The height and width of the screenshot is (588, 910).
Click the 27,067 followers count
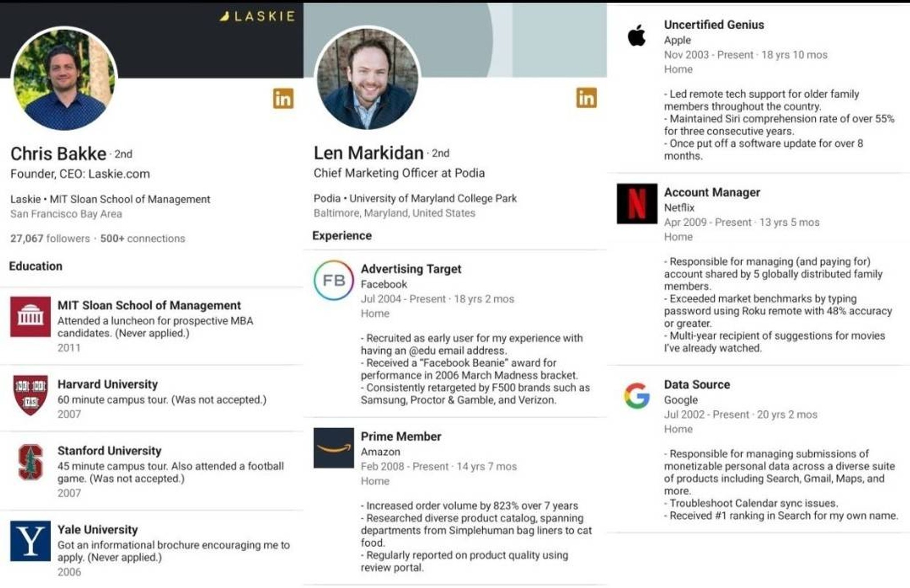pos(50,238)
